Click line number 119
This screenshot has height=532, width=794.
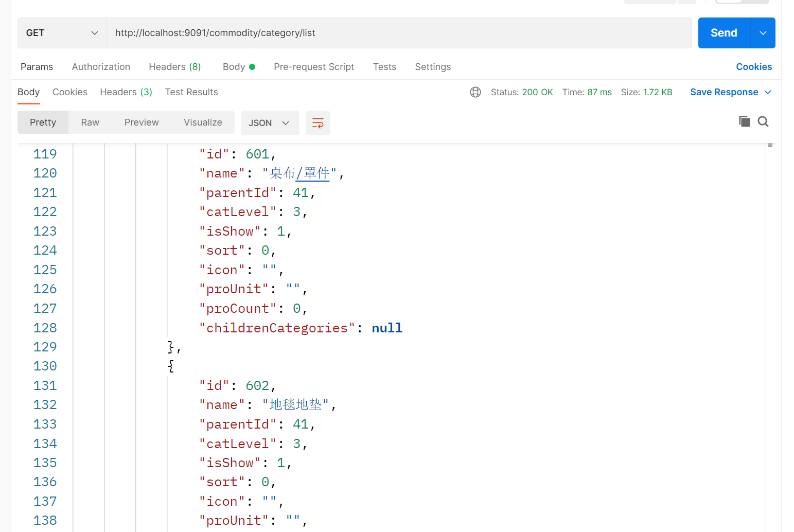tap(45, 154)
